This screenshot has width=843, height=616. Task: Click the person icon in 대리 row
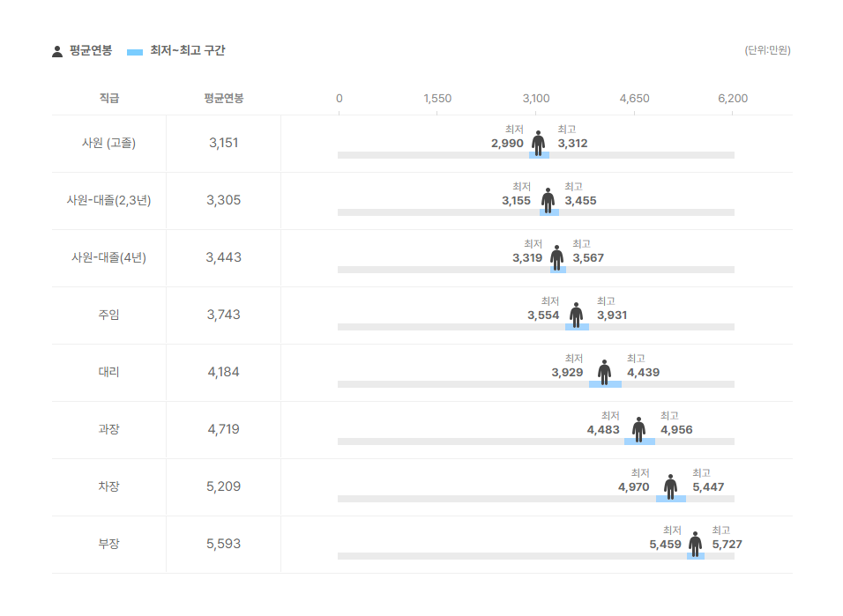point(604,373)
